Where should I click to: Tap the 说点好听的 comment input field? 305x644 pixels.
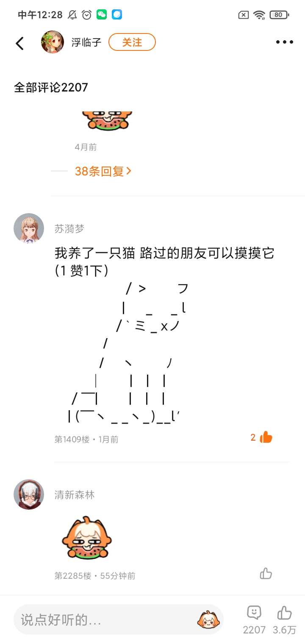(119, 619)
